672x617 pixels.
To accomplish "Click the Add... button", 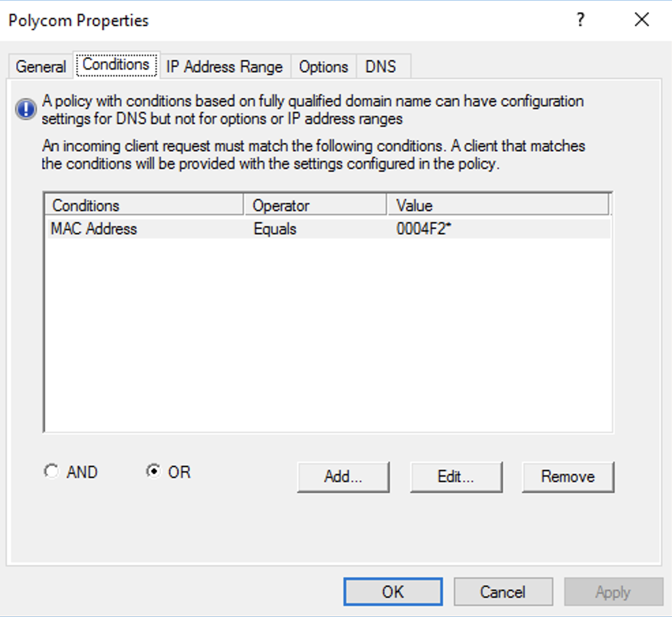I will pyautogui.click(x=343, y=477).
